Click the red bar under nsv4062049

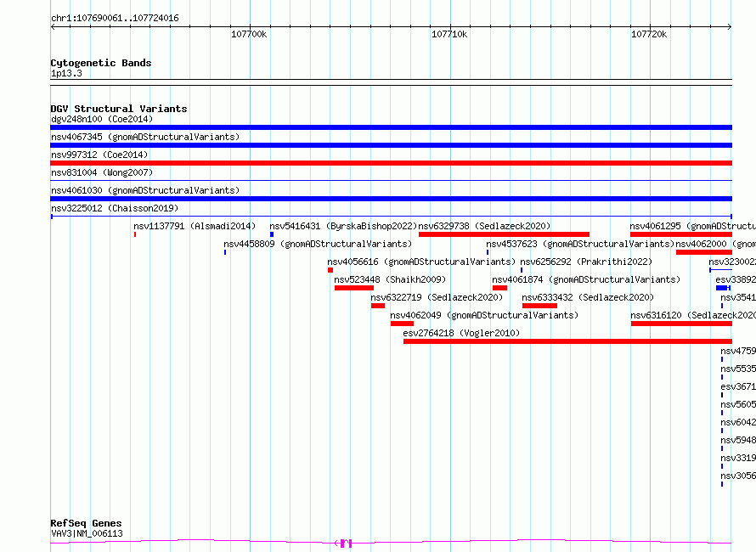(402, 324)
